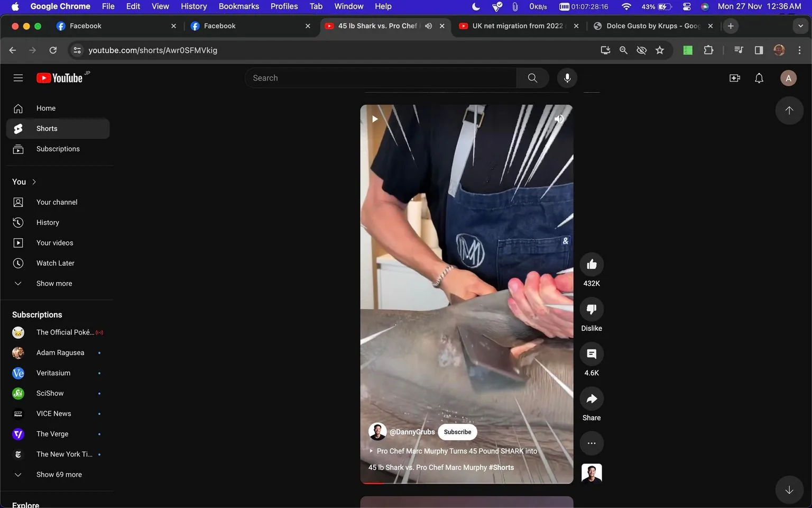Viewport: 812px width, 508px height.
Task: Like the video showing 432K likes
Action: pyautogui.click(x=591, y=264)
